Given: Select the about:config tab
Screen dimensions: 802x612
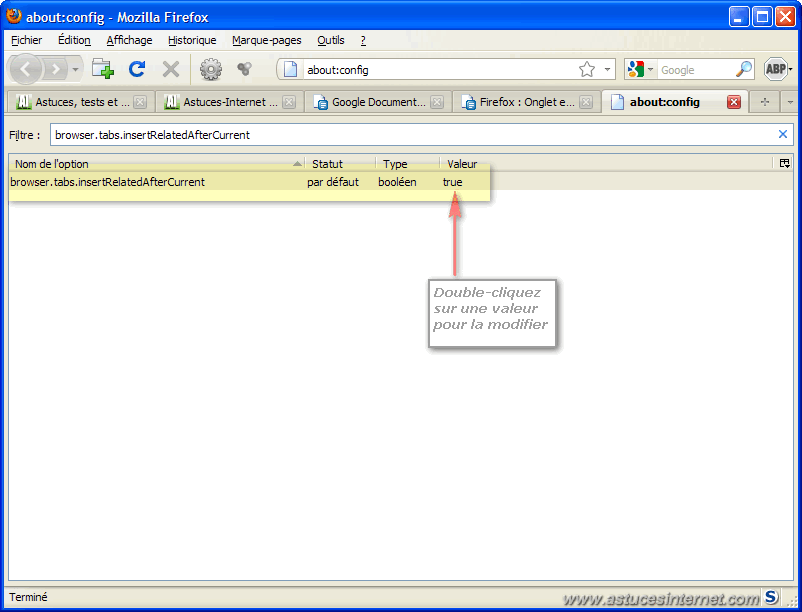Looking at the screenshot, I should tap(674, 102).
